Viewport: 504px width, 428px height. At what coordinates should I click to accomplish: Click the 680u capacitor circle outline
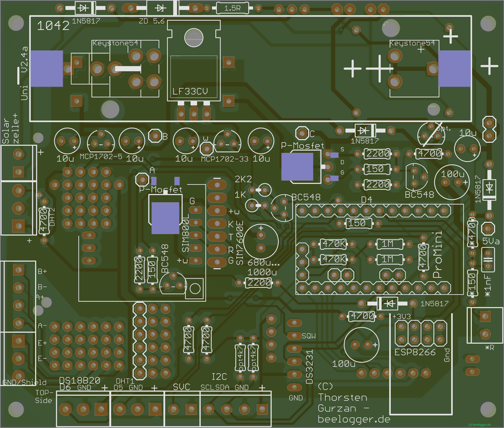pyautogui.click(x=261, y=241)
